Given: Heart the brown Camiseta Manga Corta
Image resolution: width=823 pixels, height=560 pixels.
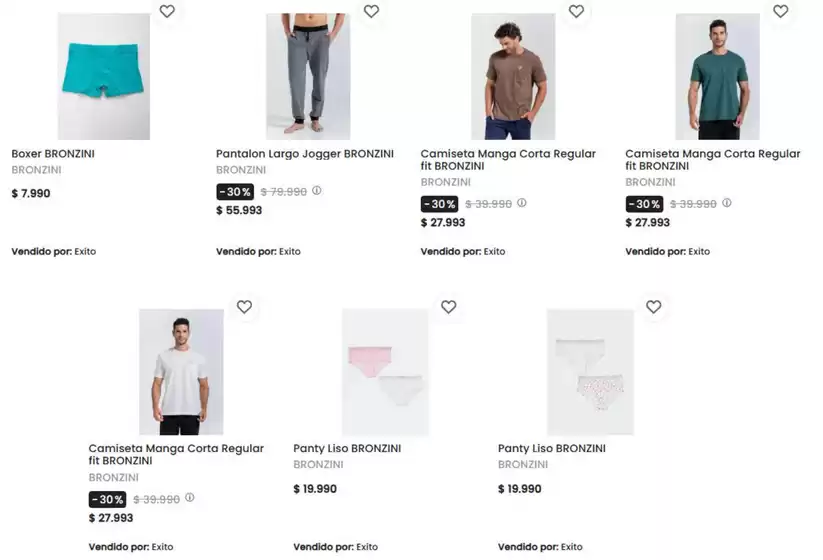Looking at the screenshot, I should pos(576,12).
